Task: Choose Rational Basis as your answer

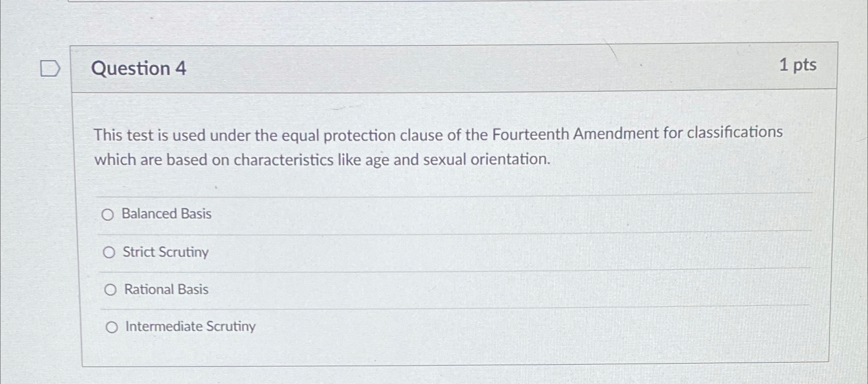Action: 110,290
